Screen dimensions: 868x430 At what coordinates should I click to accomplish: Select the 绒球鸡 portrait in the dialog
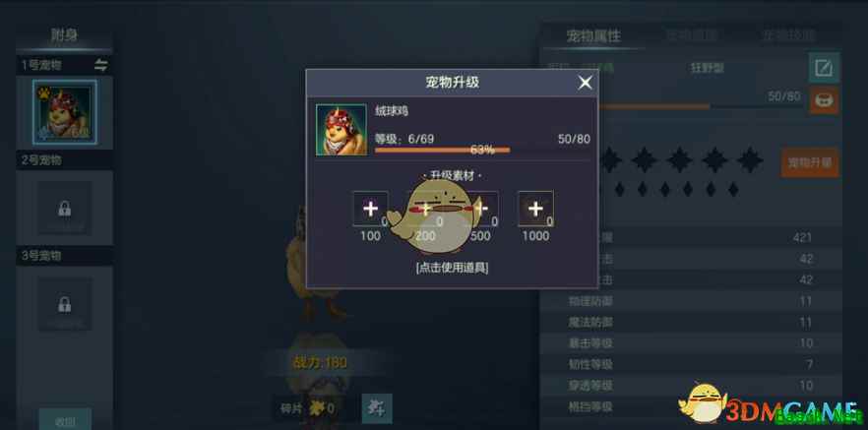[341, 130]
